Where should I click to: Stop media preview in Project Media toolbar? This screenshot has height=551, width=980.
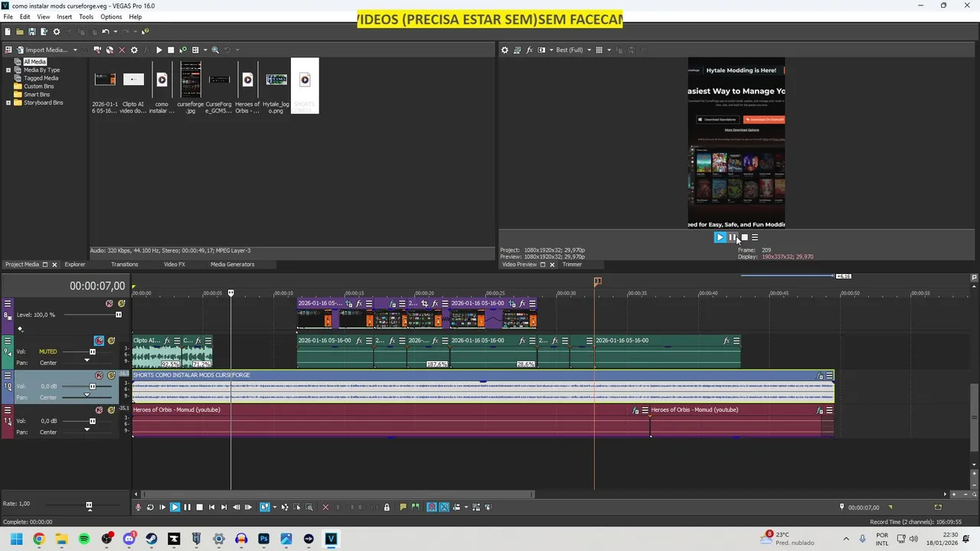pos(171,51)
